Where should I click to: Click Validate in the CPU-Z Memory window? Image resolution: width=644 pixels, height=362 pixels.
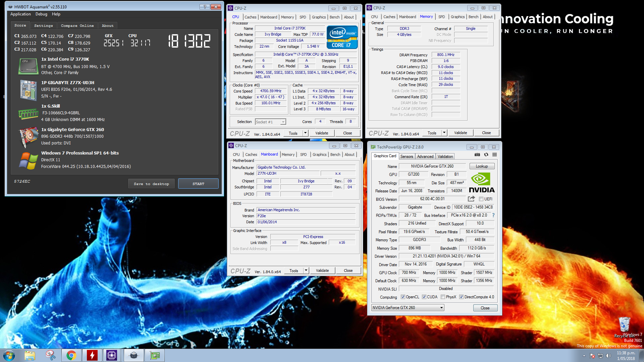point(461,133)
